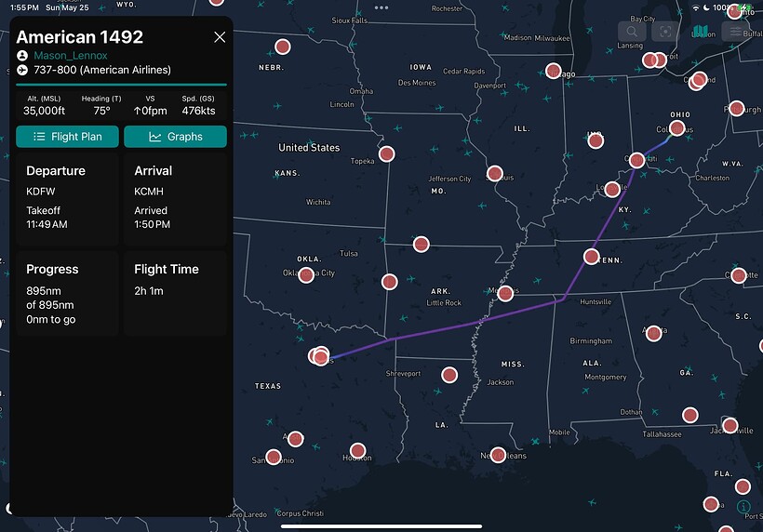Click the user avatar icon beside Mason_Lennox
The width and height of the screenshot is (763, 532).
click(22, 56)
